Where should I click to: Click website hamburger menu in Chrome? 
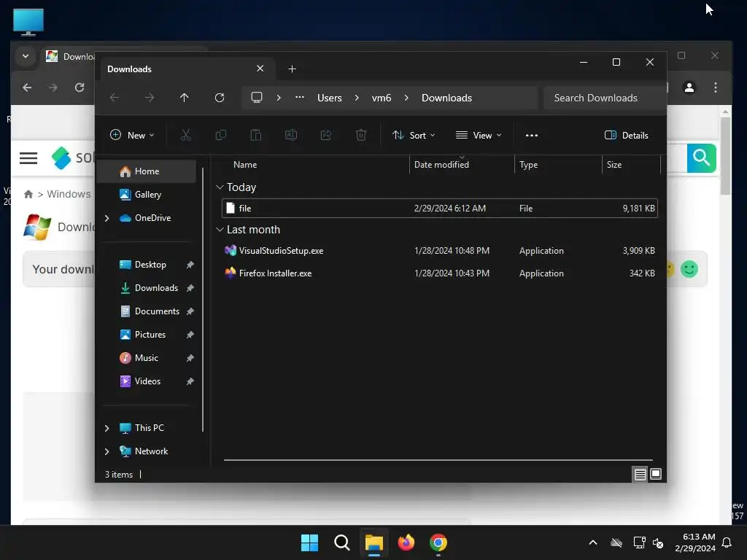click(x=28, y=158)
